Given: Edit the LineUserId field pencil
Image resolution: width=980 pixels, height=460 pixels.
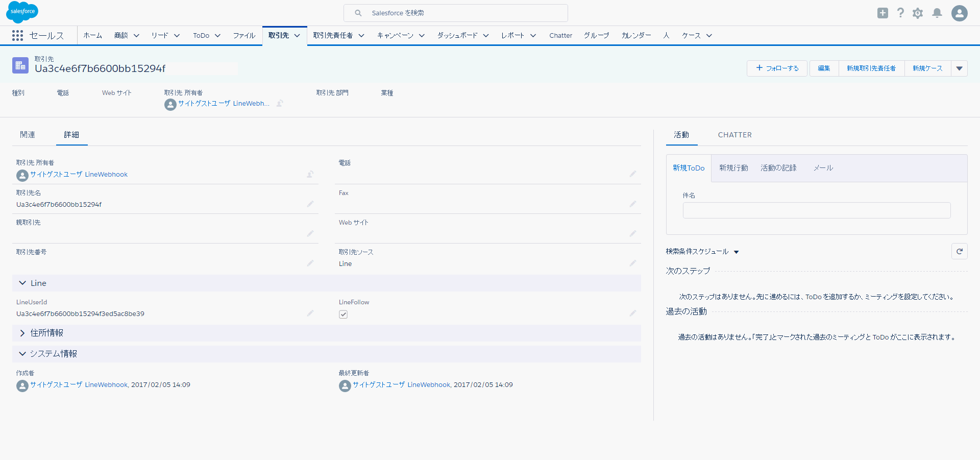Looking at the screenshot, I should (310, 313).
